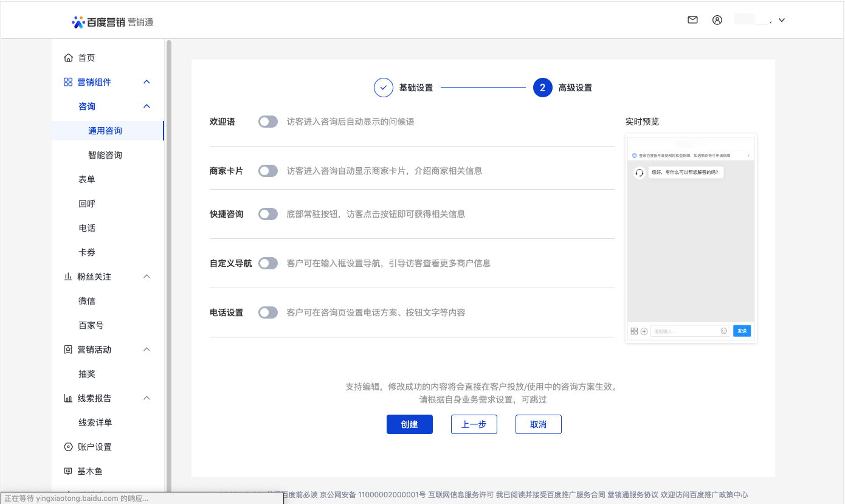Collapse the 咨询 section chevron
The image size is (845, 504).
[x=146, y=106]
